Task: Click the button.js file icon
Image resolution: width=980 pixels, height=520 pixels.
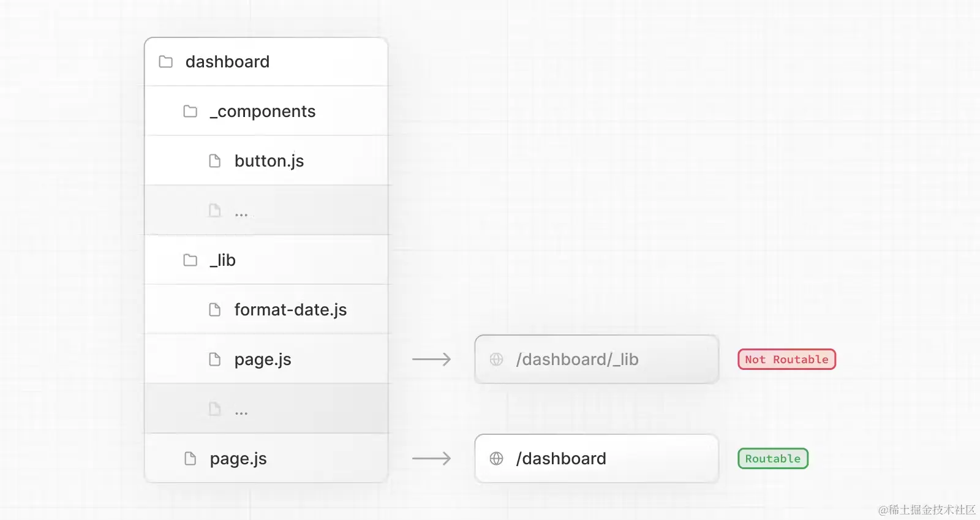Action: [x=215, y=161]
